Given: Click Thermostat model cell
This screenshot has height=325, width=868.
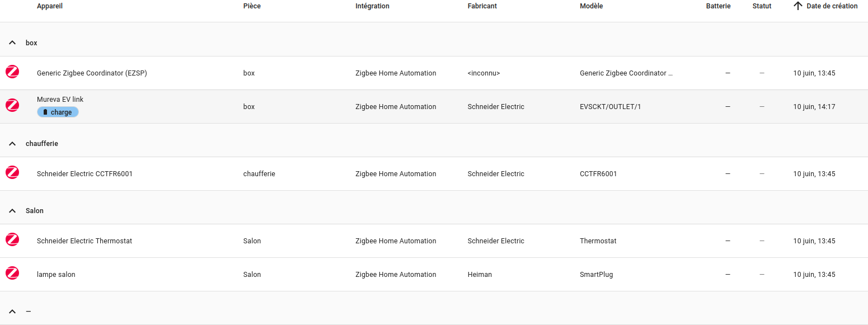Looking at the screenshot, I should pyautogui.click(x=598, y=241).
